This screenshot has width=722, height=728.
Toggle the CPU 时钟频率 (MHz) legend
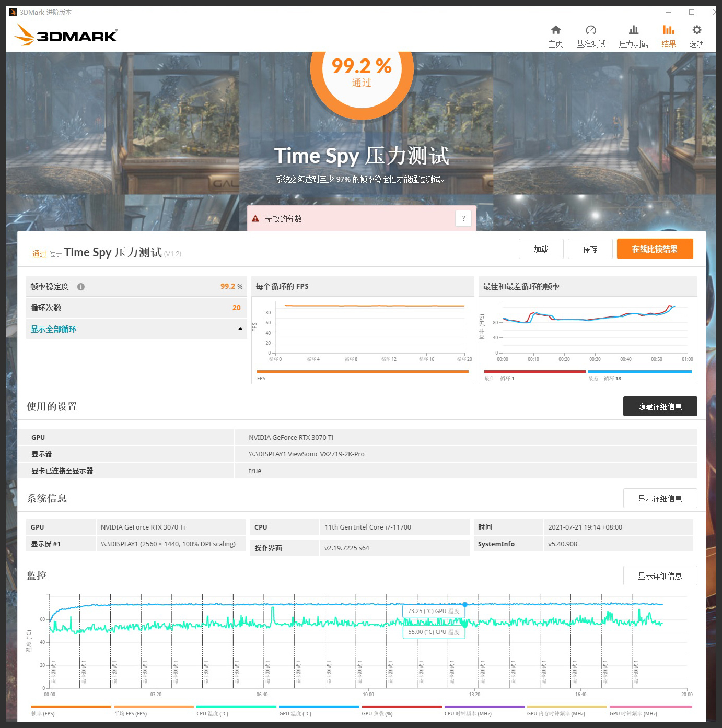click(x=484, y=711)
